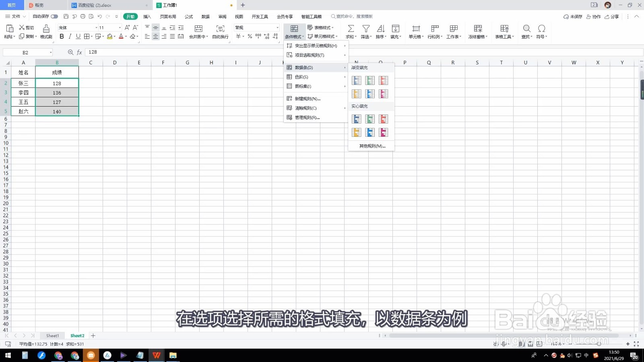Click the 填充 fill icon
Image resolution: width=644 pixels, height=362 pixels.
[396, 29]
